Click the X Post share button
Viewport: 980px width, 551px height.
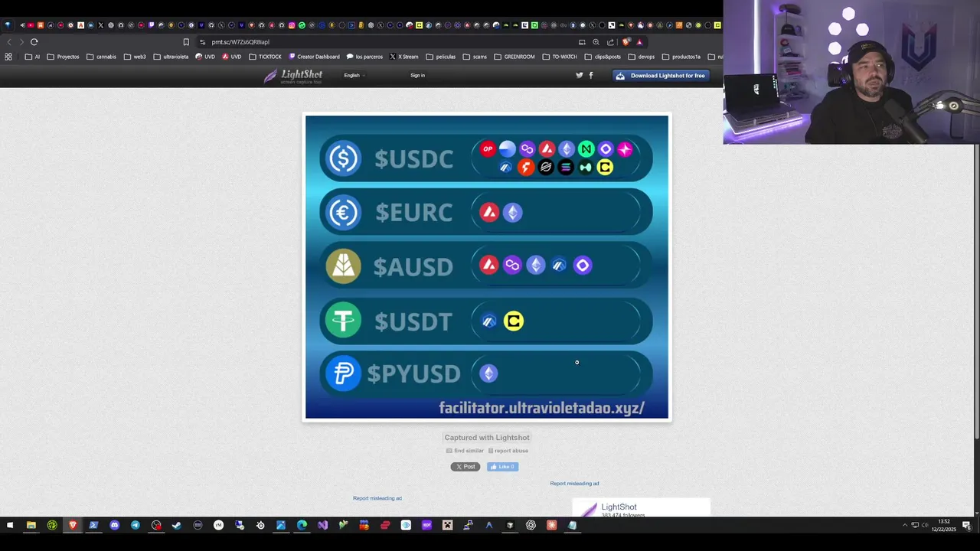click(465, 467)
